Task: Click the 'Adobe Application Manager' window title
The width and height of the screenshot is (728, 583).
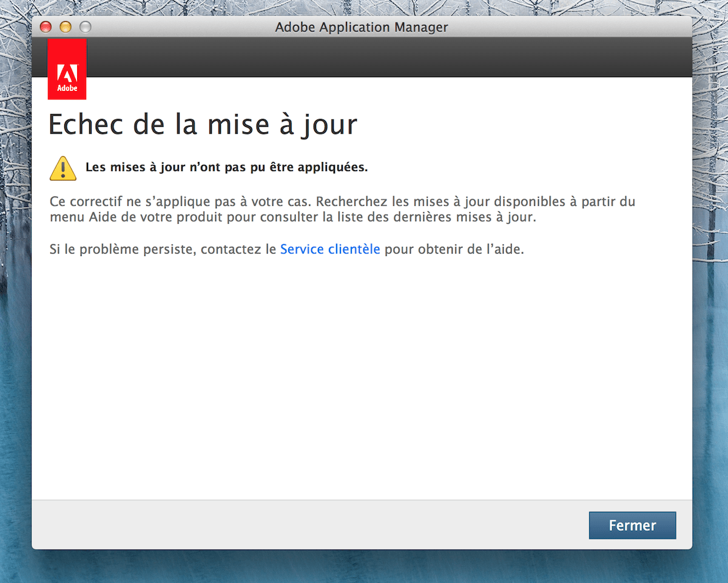Action: coord(362,27)
